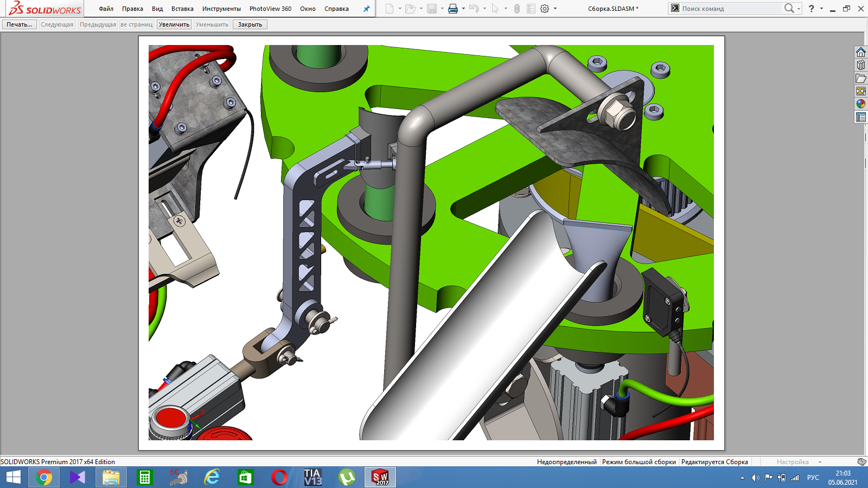
Task: Expand Undo dropdown arrow
Action: 484,9
